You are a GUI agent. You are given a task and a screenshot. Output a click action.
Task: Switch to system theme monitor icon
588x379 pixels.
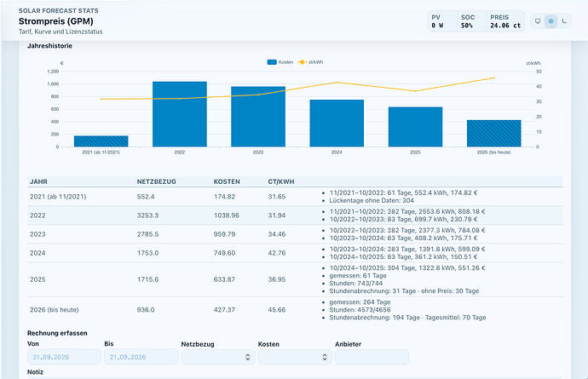(x=538, y=21)
